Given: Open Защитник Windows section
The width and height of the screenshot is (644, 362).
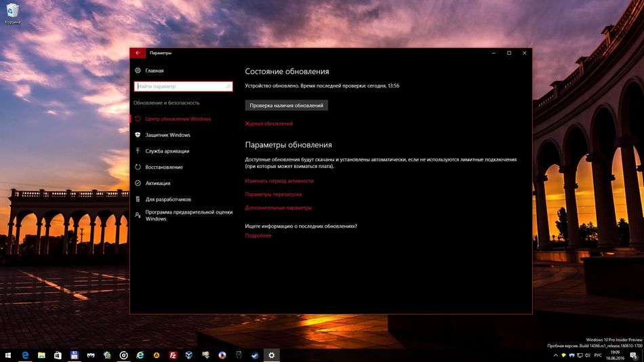Looking at the screenshot, I should coord(167,135).
